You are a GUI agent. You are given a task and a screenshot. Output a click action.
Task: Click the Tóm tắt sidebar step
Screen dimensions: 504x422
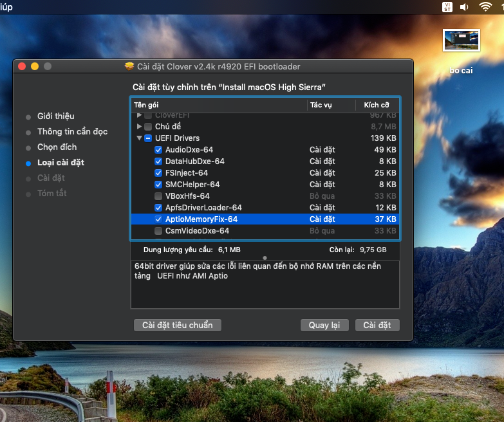tap(51, 194)
